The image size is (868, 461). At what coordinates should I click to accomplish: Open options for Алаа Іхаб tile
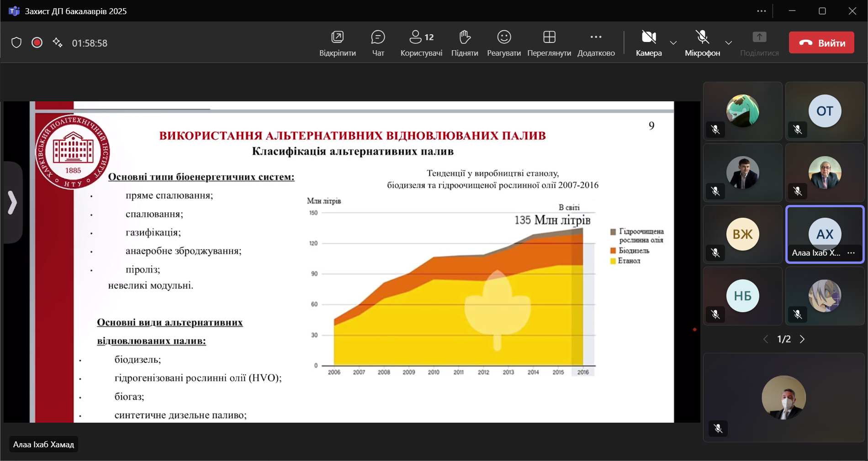point(851,253)
